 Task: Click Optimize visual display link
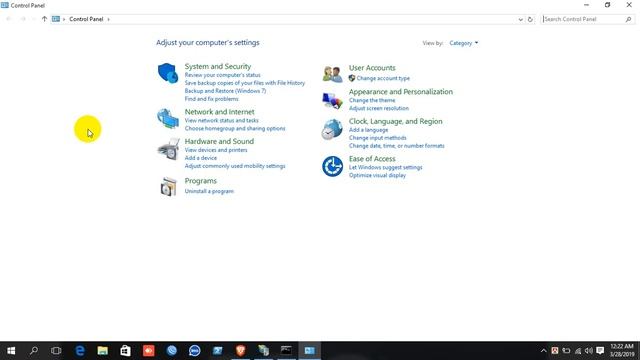[377, 176]
